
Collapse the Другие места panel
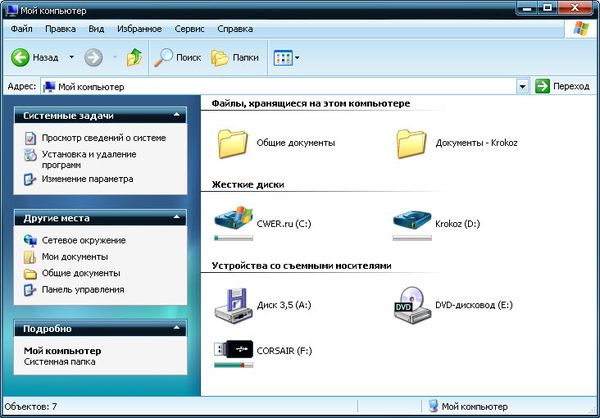tap(176, 218)
